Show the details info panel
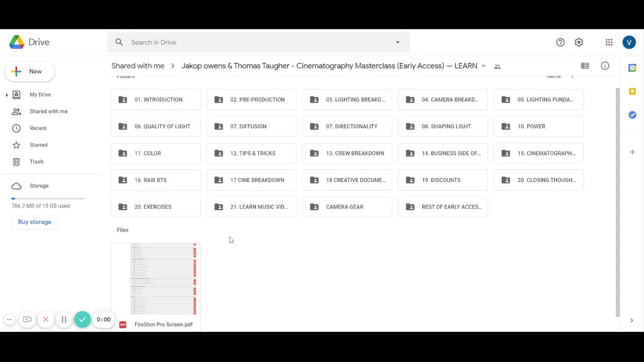This screenshot has width=644, height=362. pos(605,66)
